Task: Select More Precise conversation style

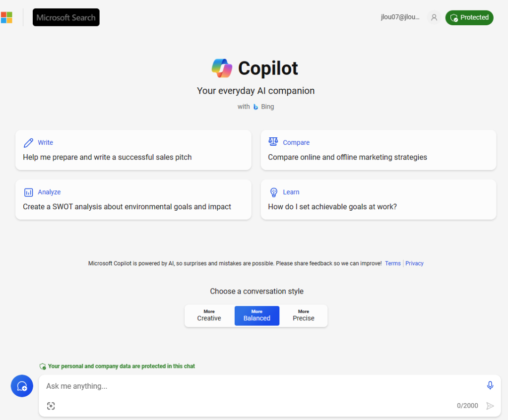Action: click(304, 315)
